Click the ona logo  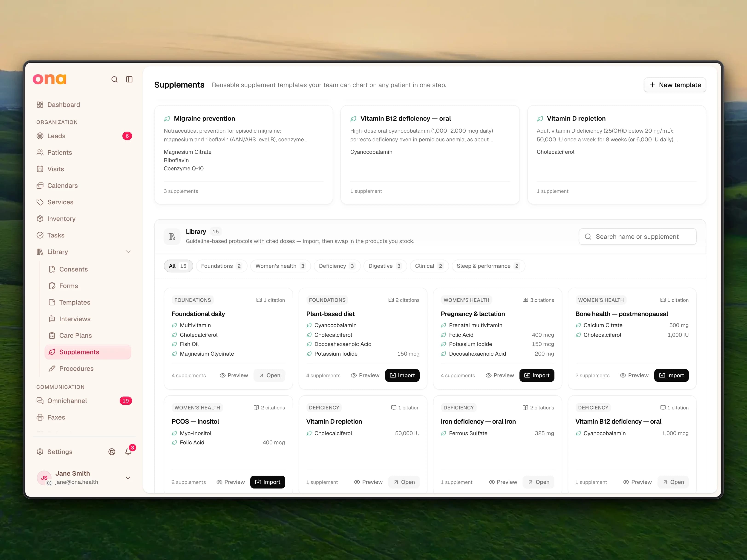pos(50,79)
